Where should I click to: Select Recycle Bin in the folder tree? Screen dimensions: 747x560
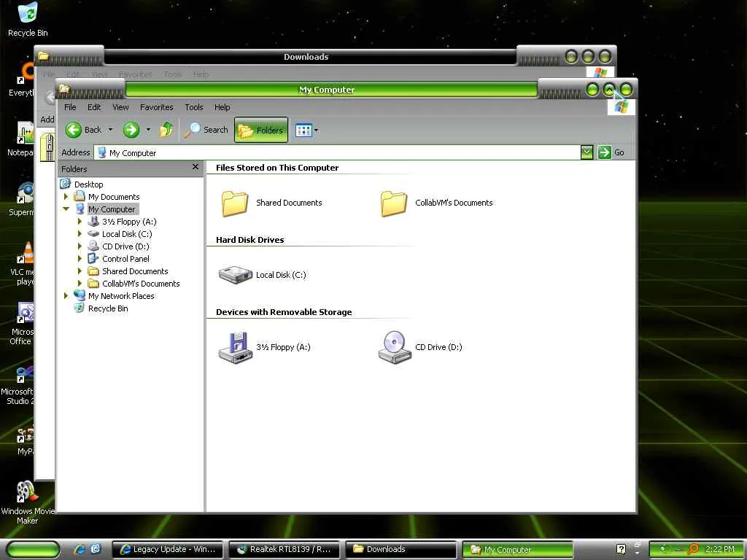(108, 308)
